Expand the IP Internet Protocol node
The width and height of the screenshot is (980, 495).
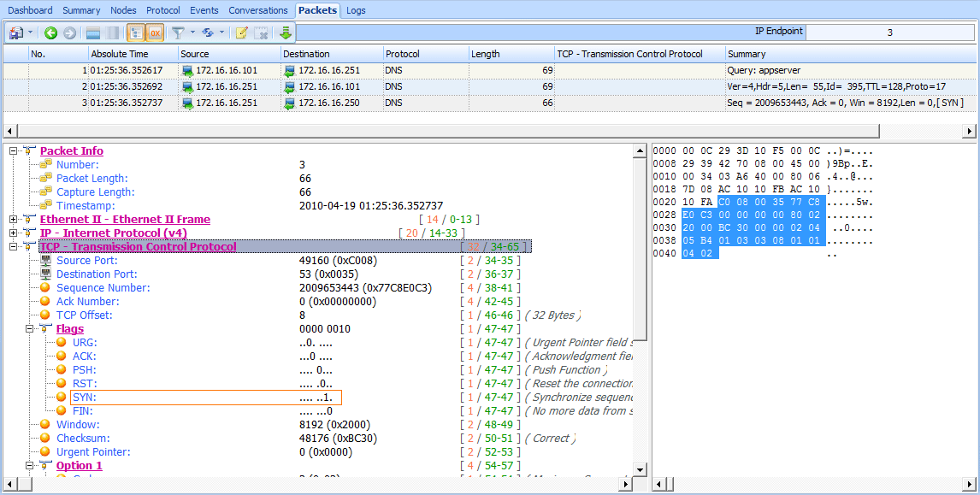point(14,233)
